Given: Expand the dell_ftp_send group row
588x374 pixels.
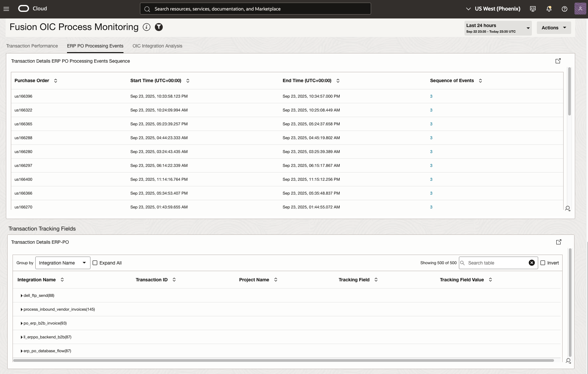Looking at the screenshot, I should coord(21,296).
